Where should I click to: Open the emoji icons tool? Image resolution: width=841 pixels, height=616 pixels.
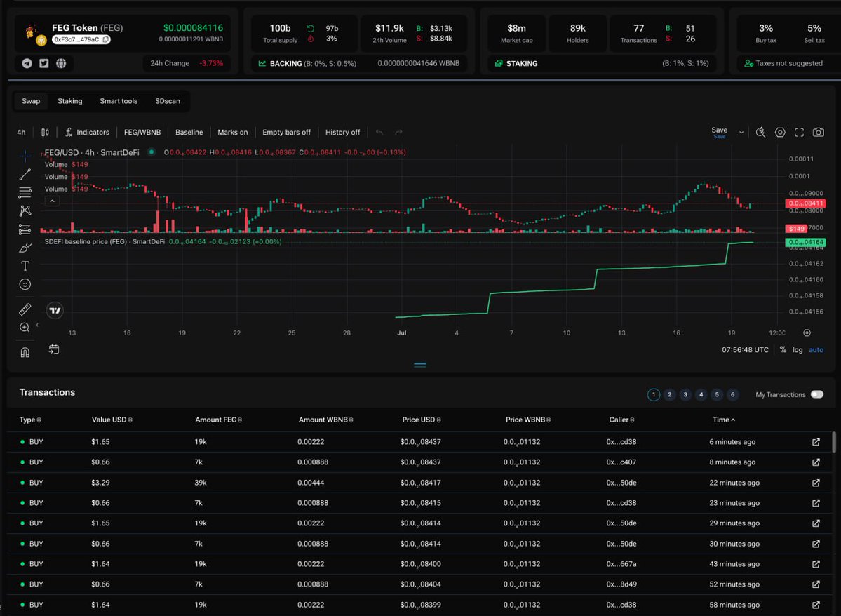(x=25, y=284)
